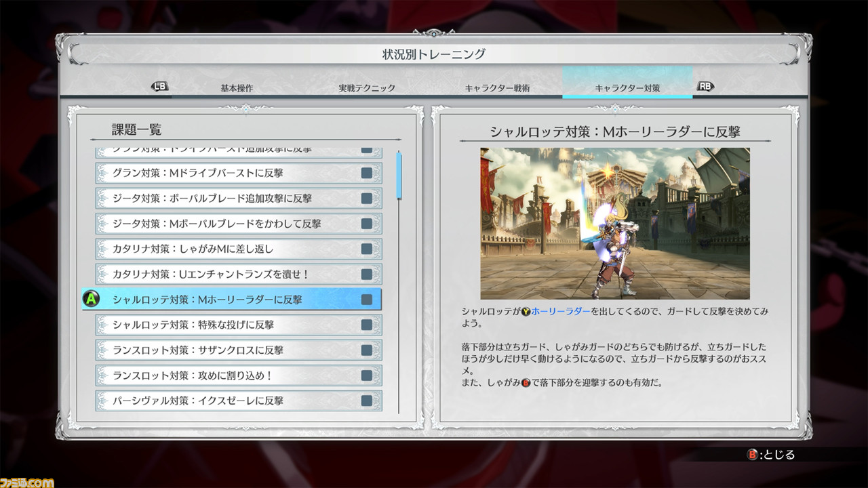Select the キャラクター対策 tab

627,88
